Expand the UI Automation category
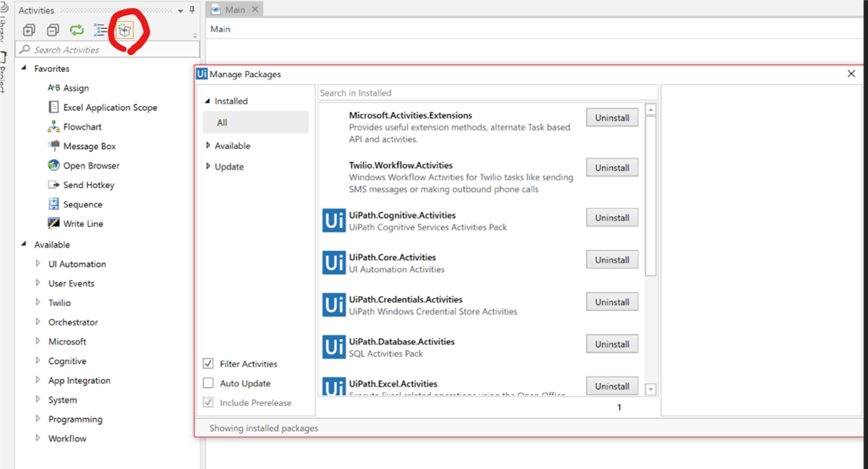This screenshot has width=868, height=469. (37, 264)
